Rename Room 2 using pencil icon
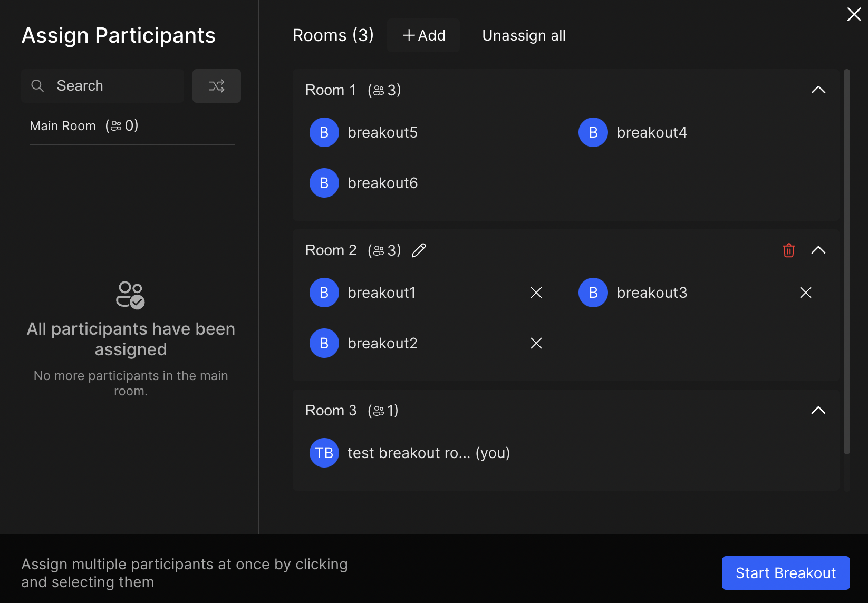 419,250
